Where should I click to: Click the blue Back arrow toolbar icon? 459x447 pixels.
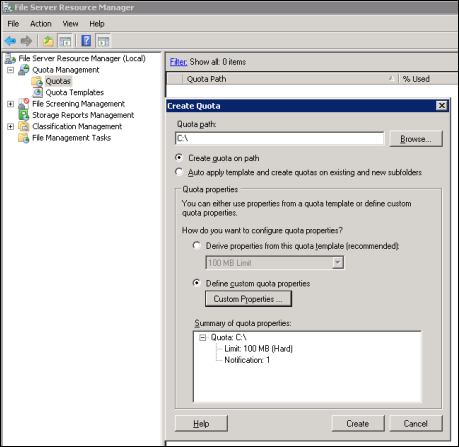click(x=10, y=41)
